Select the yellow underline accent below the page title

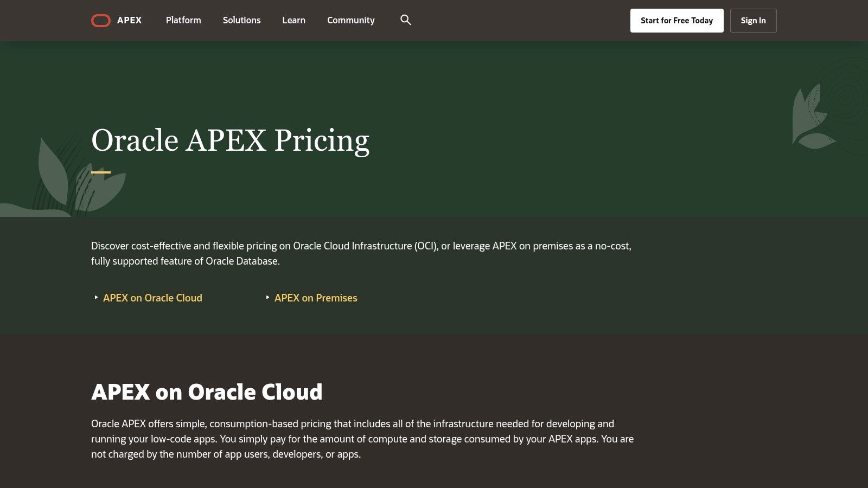point(100,171)
